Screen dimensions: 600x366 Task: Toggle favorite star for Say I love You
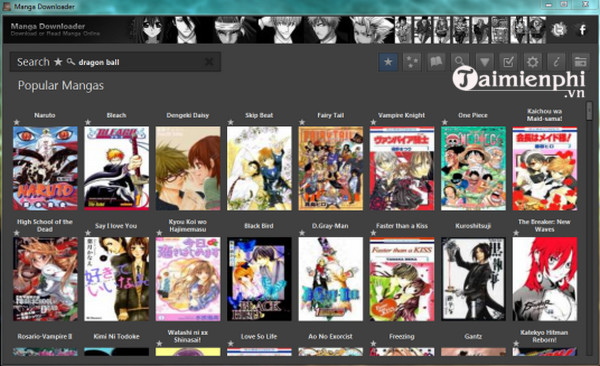point(88,233)
